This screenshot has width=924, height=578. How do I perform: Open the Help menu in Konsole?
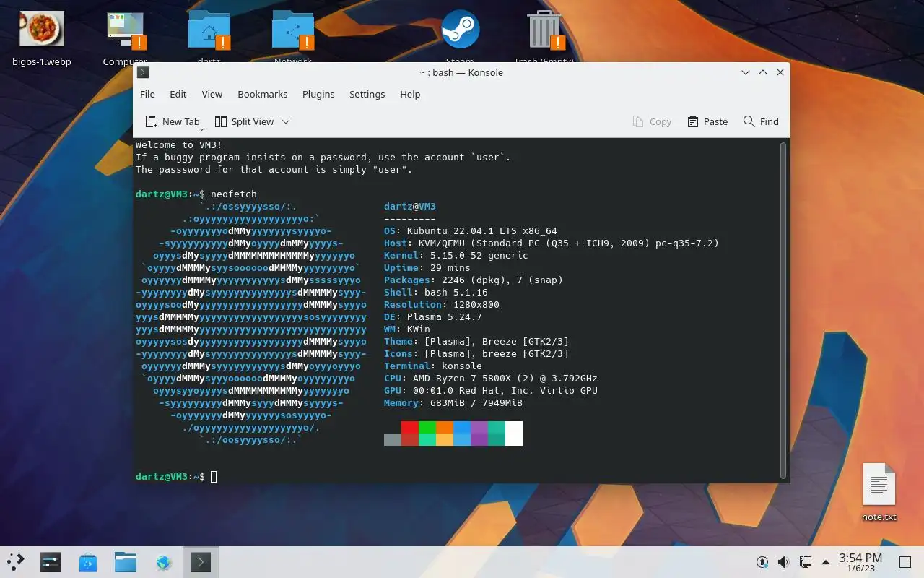pyautogui.click(x=410, y=94)
